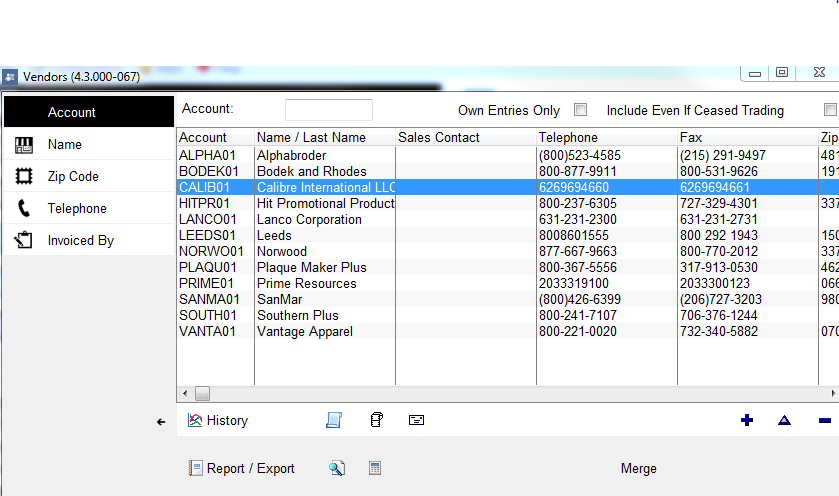Viewport: 839px width, 496px height.
Task: Switch to the Name search tab
Action: 89,144
